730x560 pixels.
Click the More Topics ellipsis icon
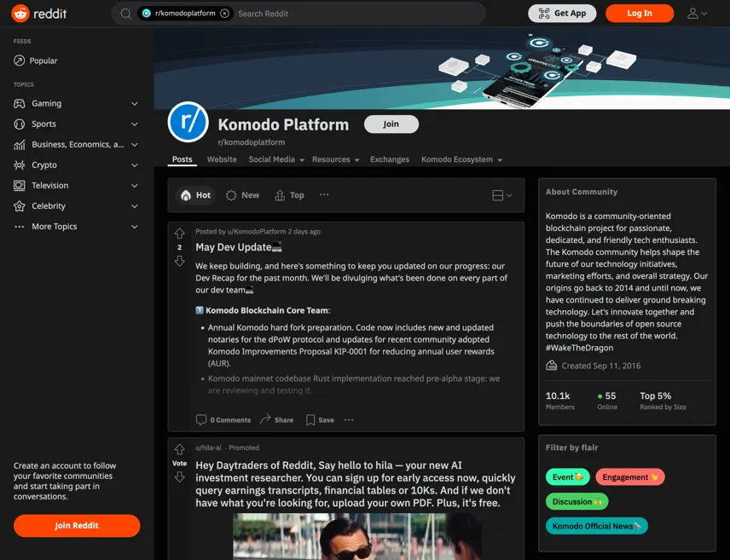pyautogui.click(x=19, y=227)
